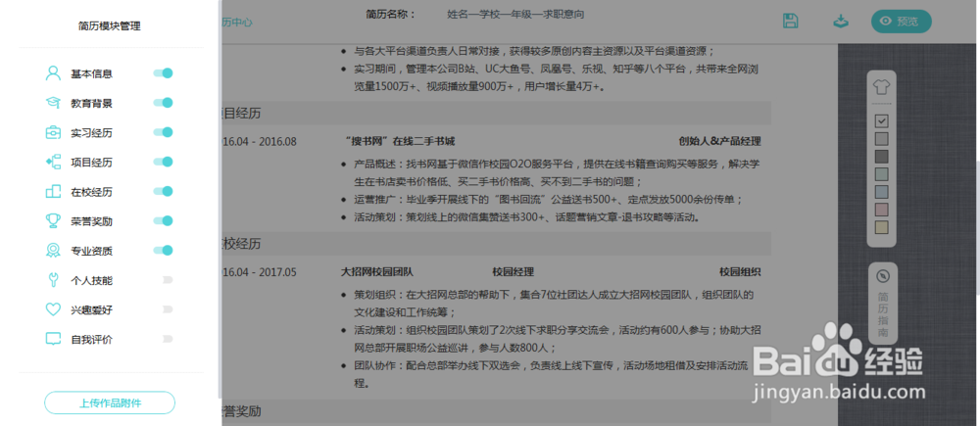Save the resume with the floppy disk icon

[x=791, y=21]
